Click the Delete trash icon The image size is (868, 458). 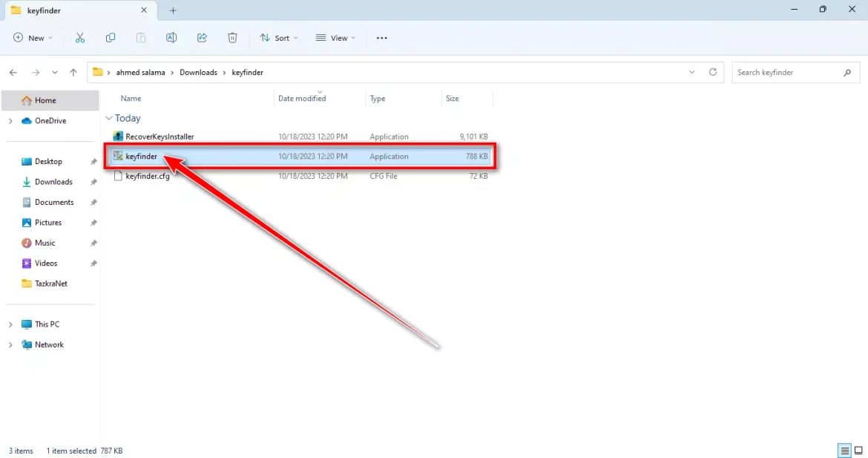pyautogui.click(x=232, y=38)
